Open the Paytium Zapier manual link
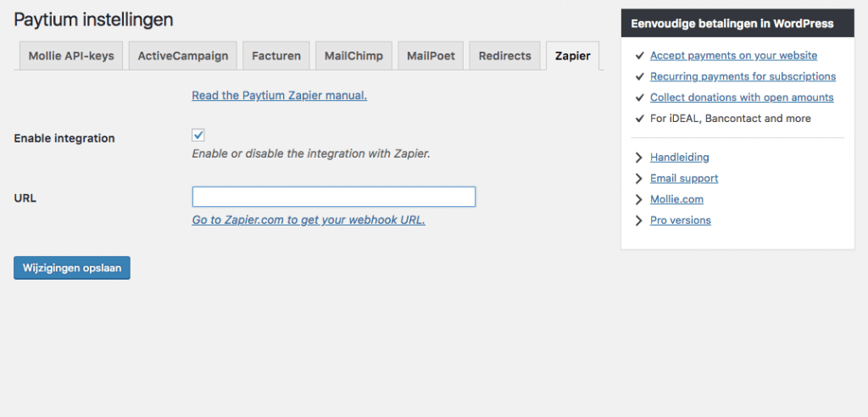Viewport: 868px width, 417px height. (279, 96)
